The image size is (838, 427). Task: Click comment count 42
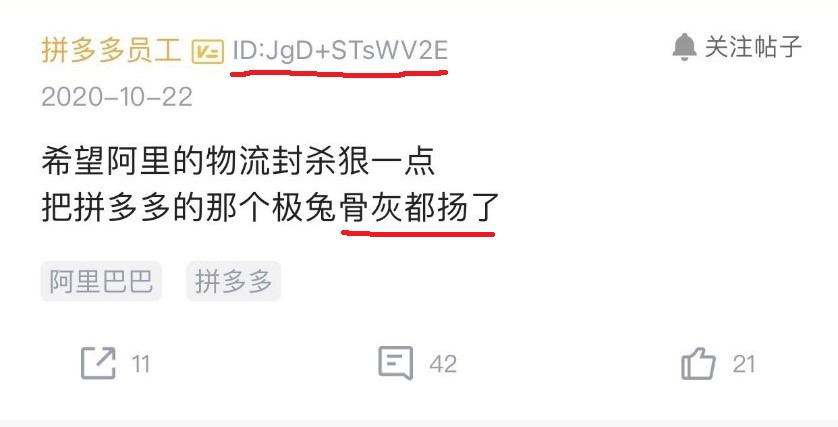pos(443,364)
